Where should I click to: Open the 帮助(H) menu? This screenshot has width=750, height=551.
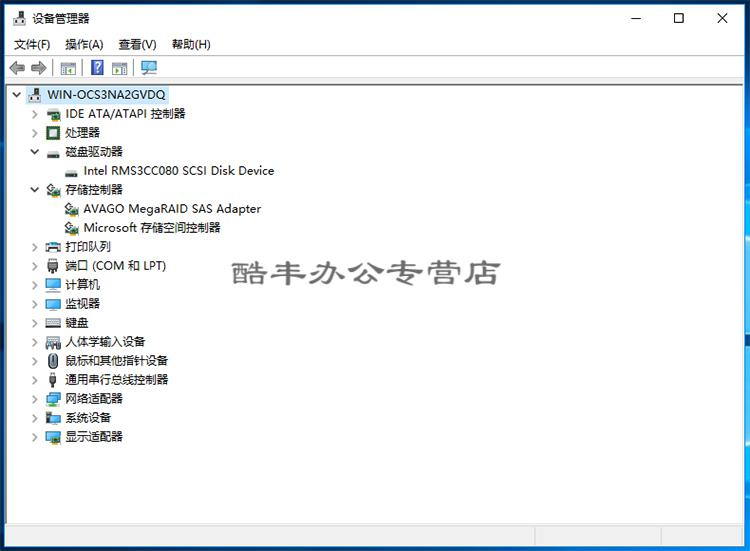(191, 44)
